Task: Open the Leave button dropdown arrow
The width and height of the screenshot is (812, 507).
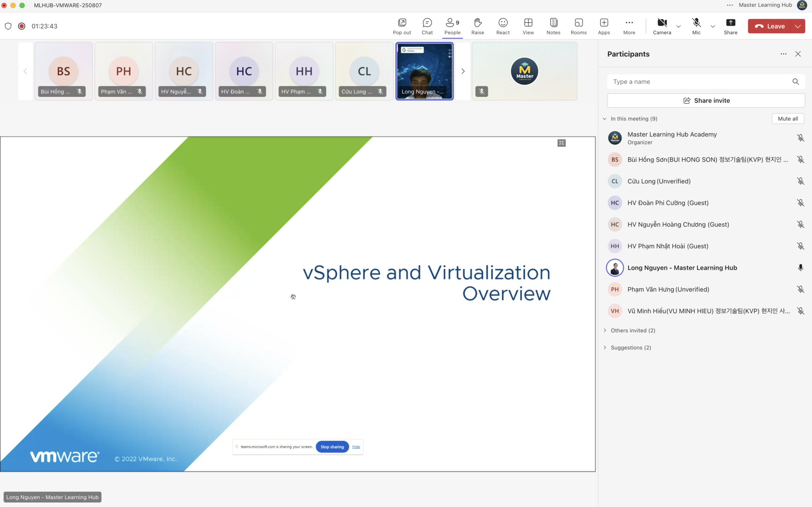Action: [x=798, y=26]
